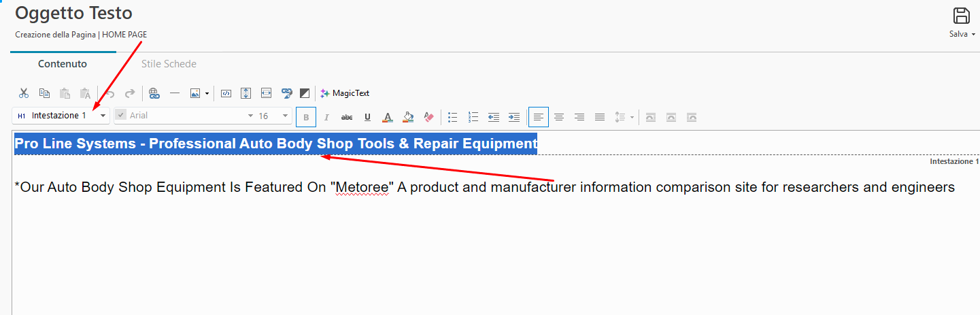This screenshot has height=315, width=980.
Task: Click in the Metoree paragraph text
Action: [x=476, y=187]
